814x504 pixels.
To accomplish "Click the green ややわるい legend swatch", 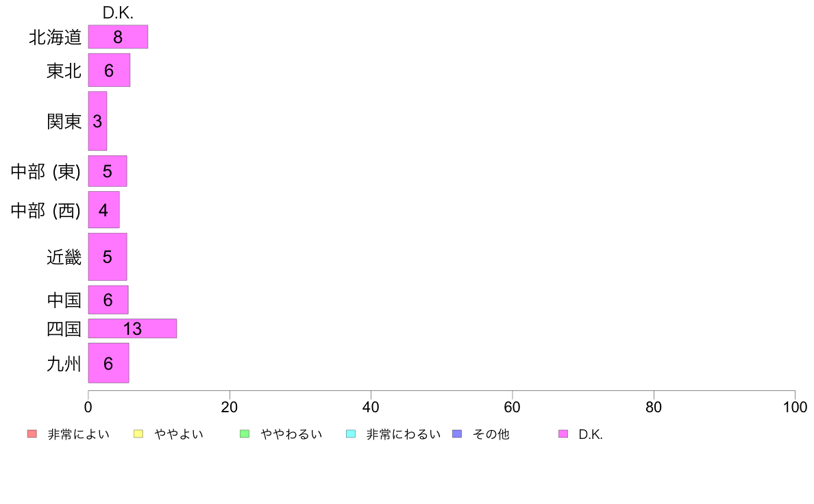I will [x=245, y=434].
